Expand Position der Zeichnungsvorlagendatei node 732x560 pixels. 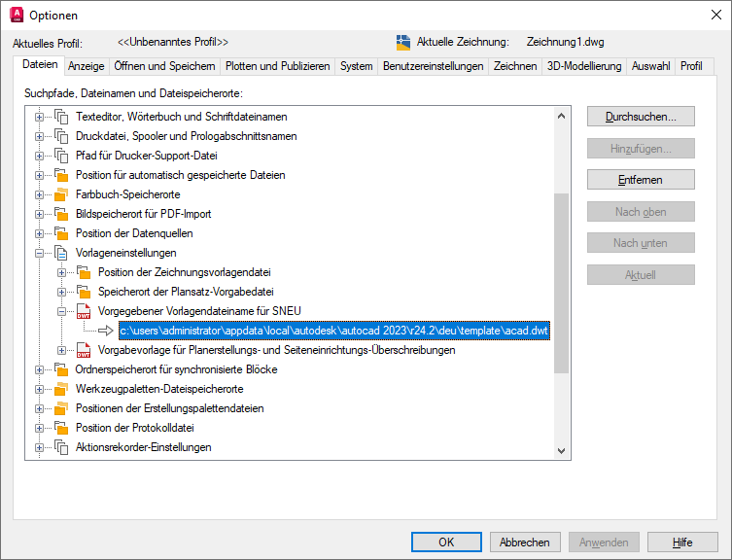point(61,272)
